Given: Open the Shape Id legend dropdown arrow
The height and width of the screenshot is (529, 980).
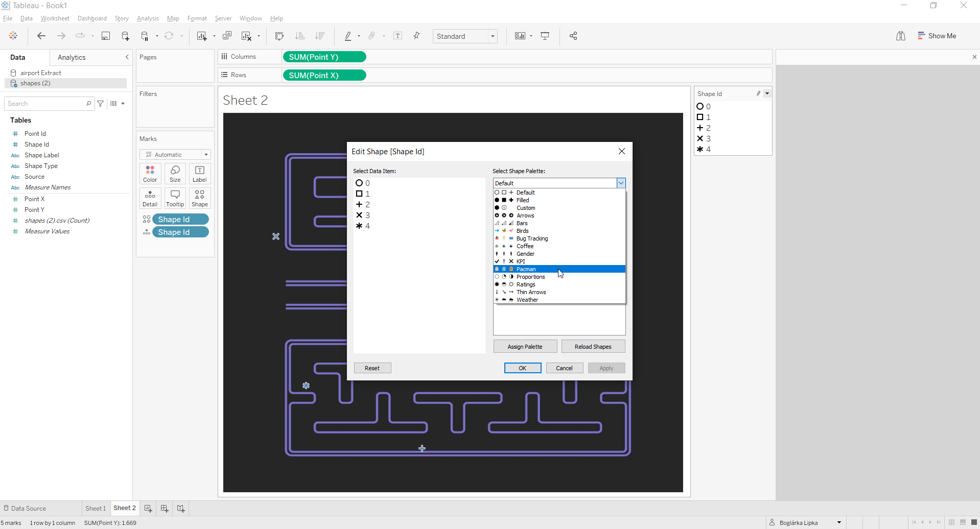Looking at the screenshot, I should 767,93.
